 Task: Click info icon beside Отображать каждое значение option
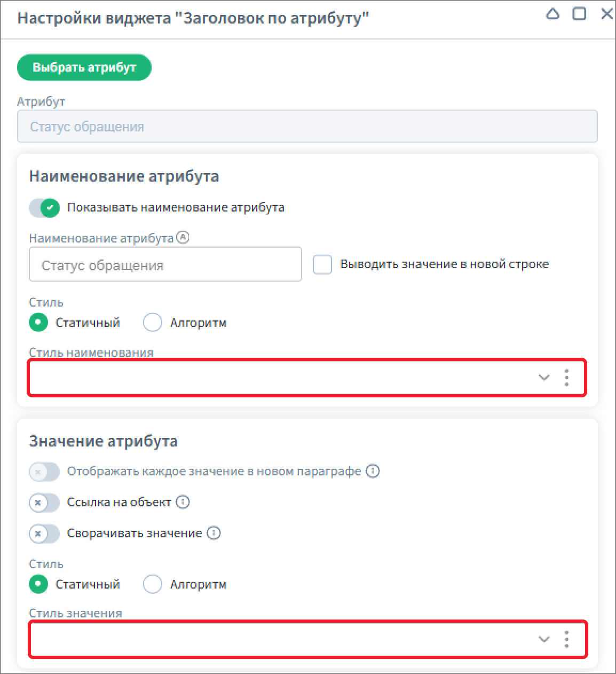pyautogui.click(x=373, y=471)
